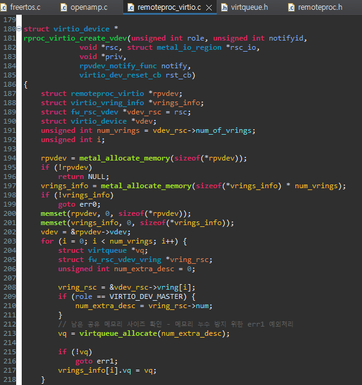
Task: Click the header file icon on remoteproc.h tab
Action: tap(291, 7)
